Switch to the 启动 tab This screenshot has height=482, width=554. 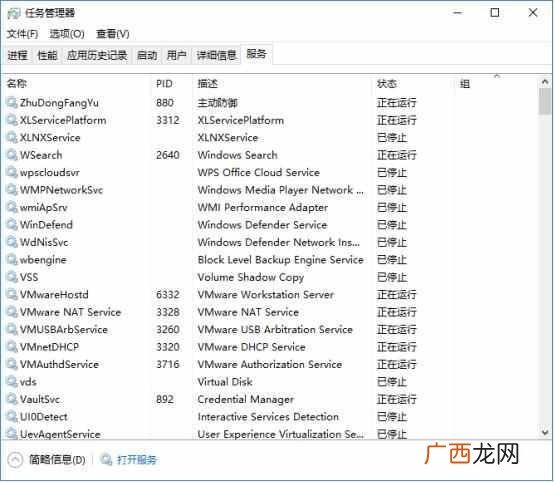point(147,55)
